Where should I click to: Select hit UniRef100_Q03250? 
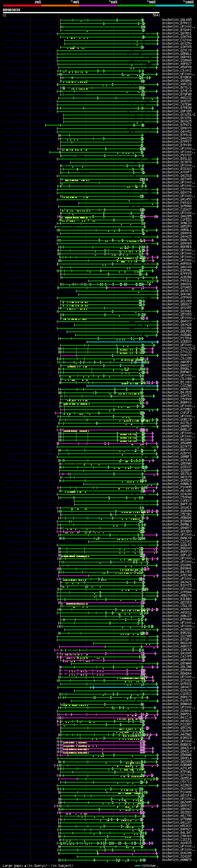(x=177, y=43)
